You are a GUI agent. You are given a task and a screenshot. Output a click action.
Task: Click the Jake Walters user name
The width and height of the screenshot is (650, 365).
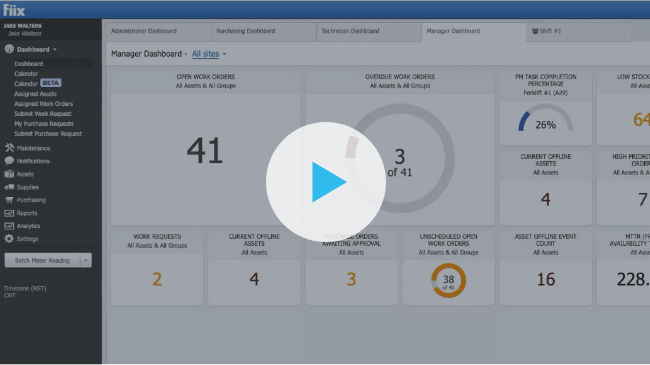click(23, 26)
